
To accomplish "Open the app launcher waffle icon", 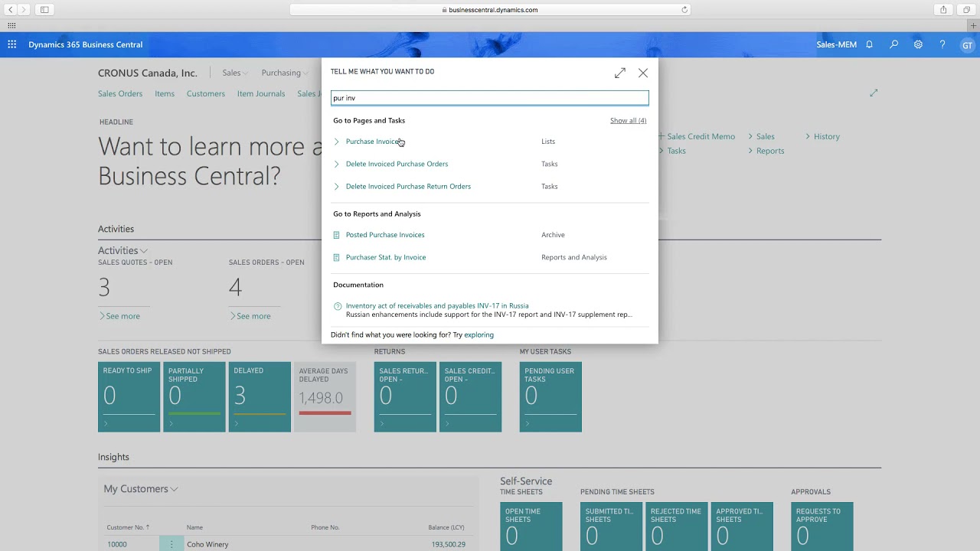I will [x=11, y=44].
